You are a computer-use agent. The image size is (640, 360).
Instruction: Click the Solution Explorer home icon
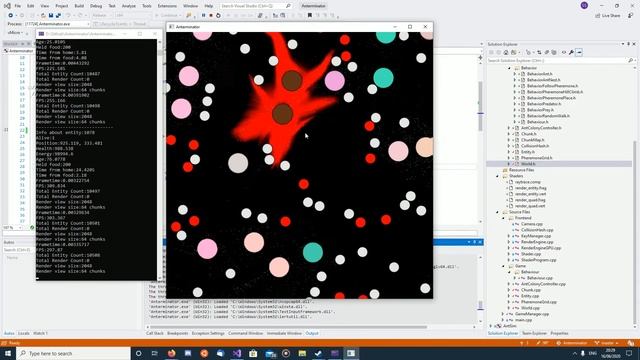point(506,52)
